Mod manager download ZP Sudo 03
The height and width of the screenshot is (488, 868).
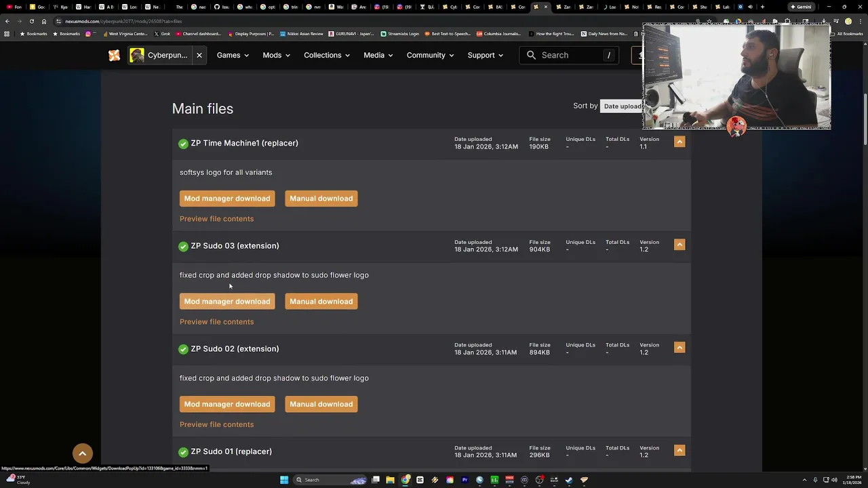(227, 302)
